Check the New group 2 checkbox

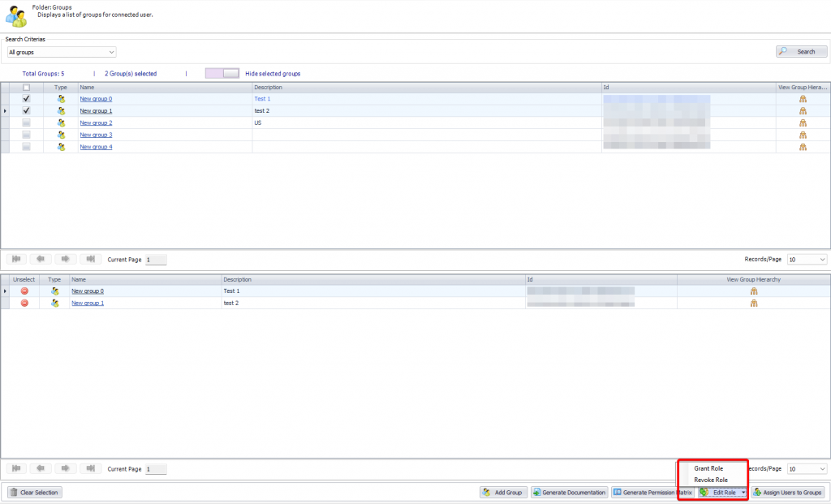pos(26,123)
